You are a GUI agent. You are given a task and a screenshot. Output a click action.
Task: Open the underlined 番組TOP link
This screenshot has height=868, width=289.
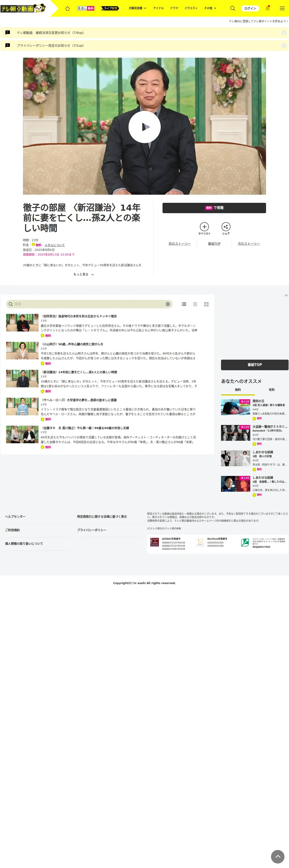(x=214, y=244)
